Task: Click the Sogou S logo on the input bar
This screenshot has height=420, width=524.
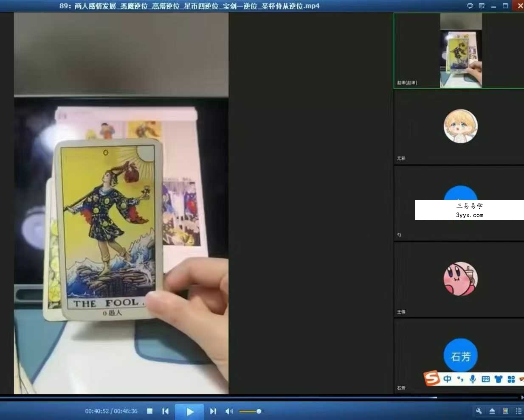Action: tap(431, 378)
